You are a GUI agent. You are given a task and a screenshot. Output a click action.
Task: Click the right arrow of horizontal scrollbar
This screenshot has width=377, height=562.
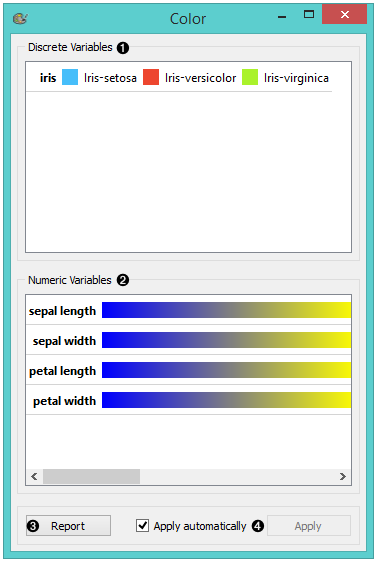[x=343, y=476]
